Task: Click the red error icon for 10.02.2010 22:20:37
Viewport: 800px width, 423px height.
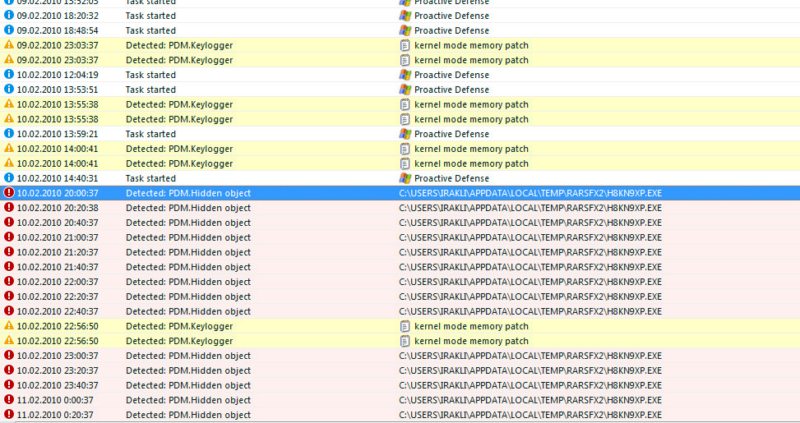Action: (9, 296)
